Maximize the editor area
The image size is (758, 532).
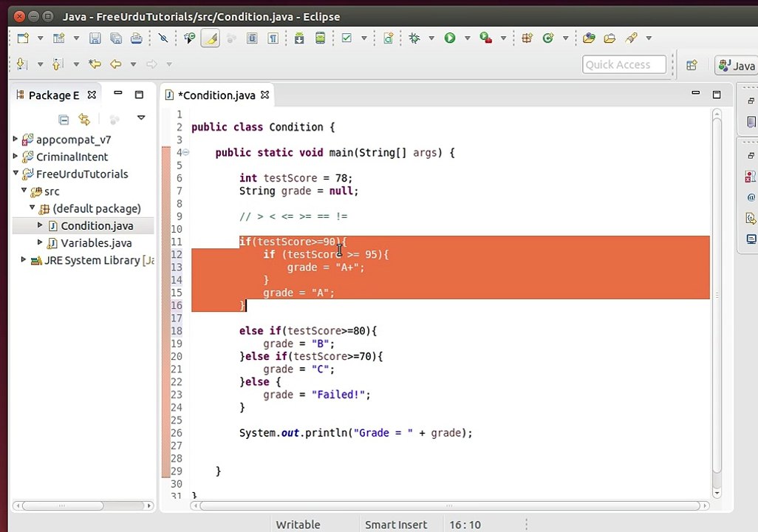tap(717, 95)
